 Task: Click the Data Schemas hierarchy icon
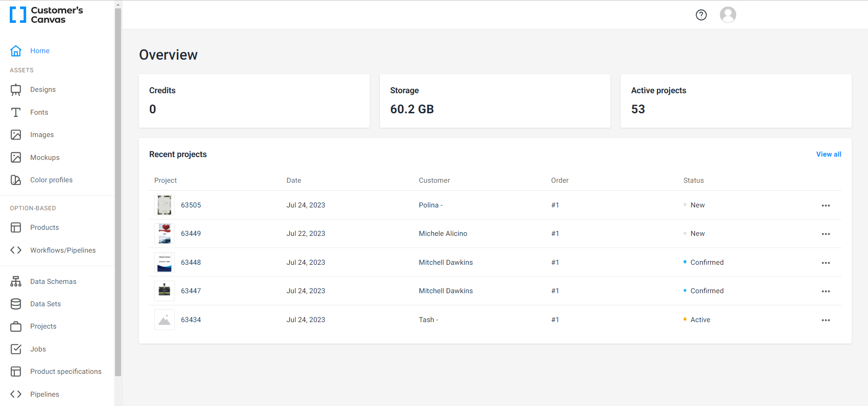tap(16, 282)
